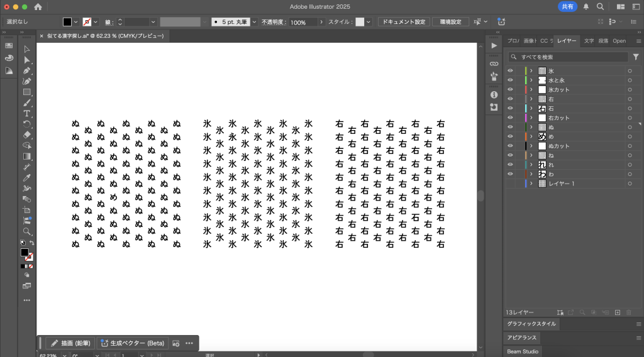Click the ドキュメント設定 button

(x=404, y=22)
